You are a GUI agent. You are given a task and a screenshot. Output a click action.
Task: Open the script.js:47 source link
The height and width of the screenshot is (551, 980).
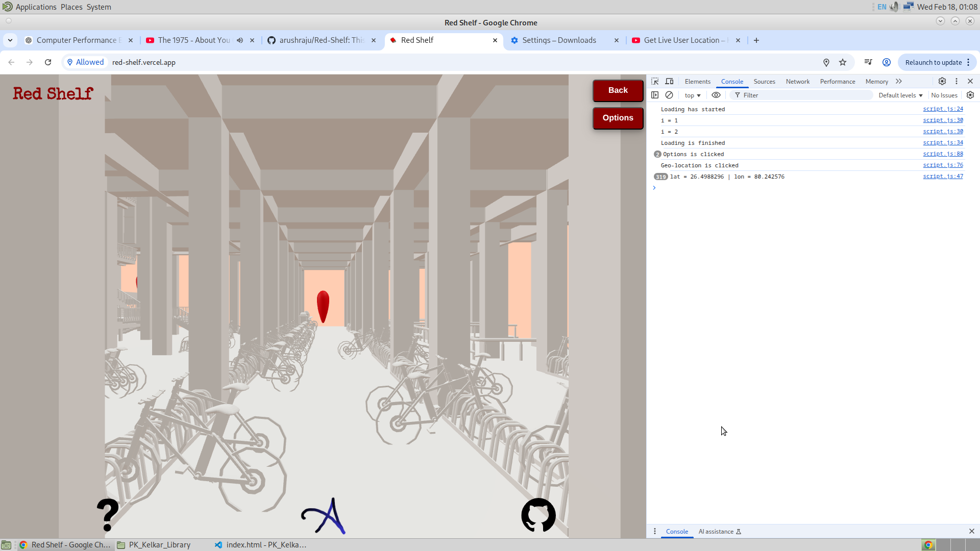(943, 176)
